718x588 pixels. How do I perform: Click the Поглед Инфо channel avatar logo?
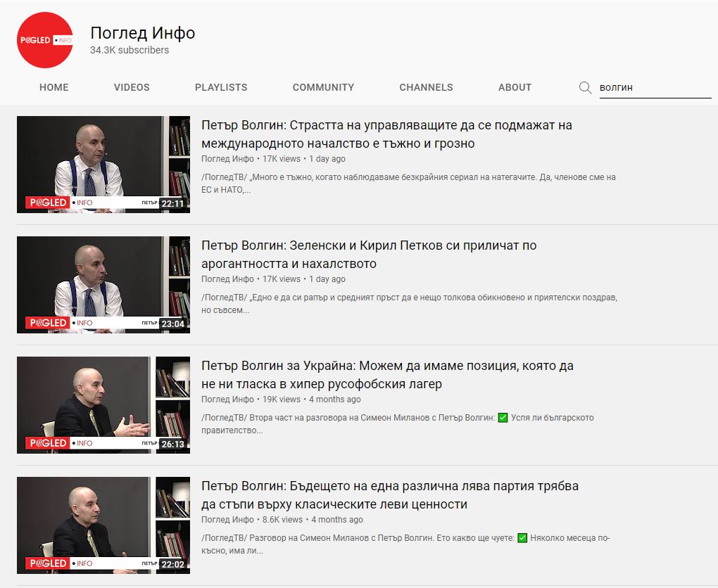click(45, 40)
